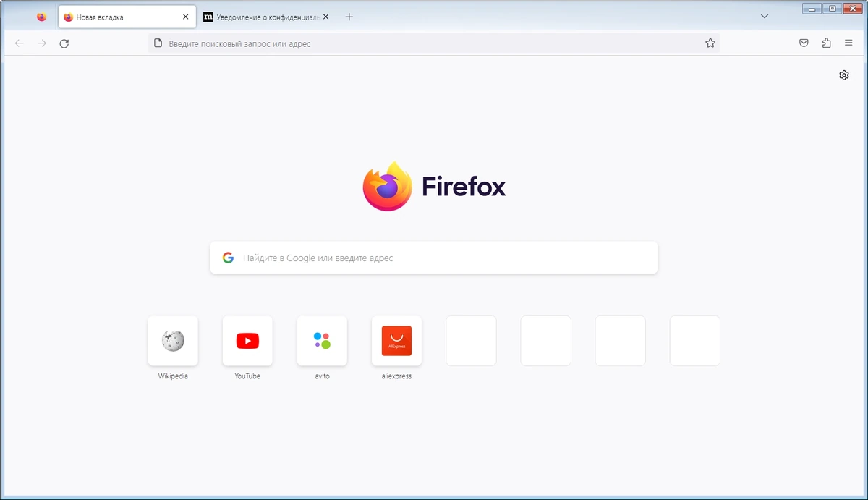868x500 pixels.
Task: Minimize the Firefox window
Action: tap(812, 8)
